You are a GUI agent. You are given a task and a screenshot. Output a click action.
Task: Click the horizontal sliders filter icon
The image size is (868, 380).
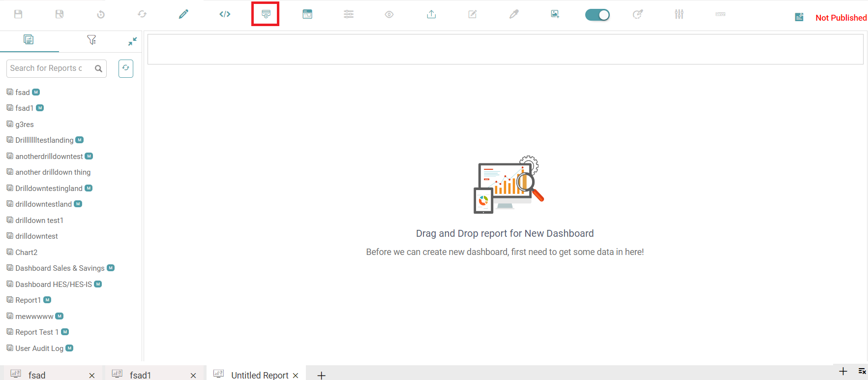point(349,14)
